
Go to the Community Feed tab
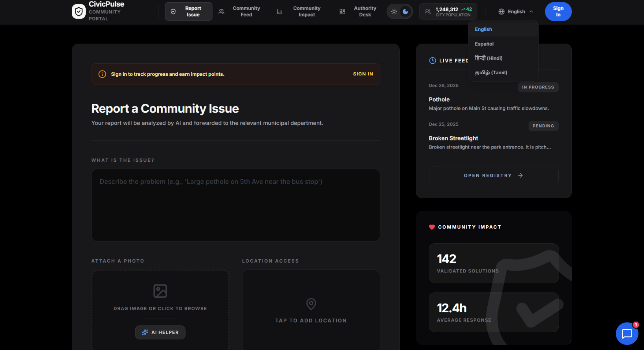[239, 11]
